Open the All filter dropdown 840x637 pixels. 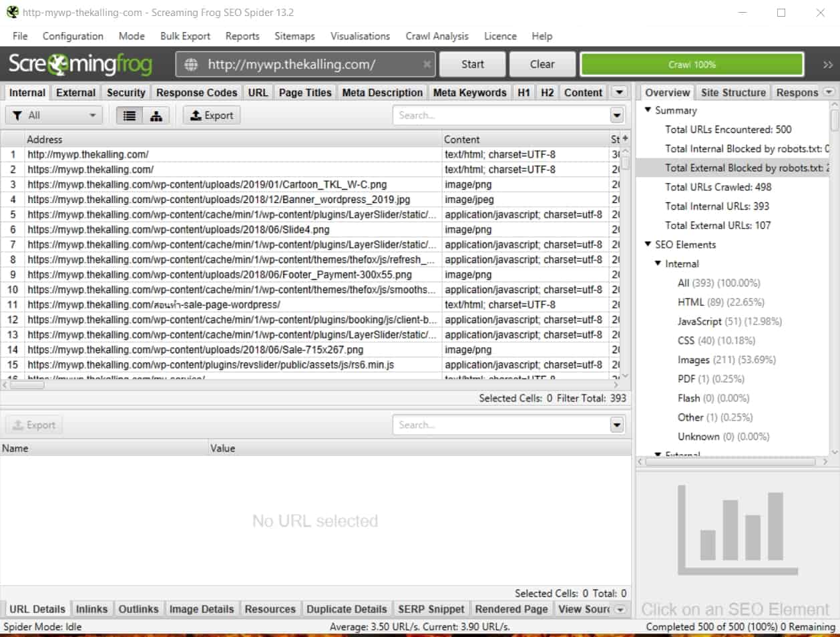click(x=54, y=116)
